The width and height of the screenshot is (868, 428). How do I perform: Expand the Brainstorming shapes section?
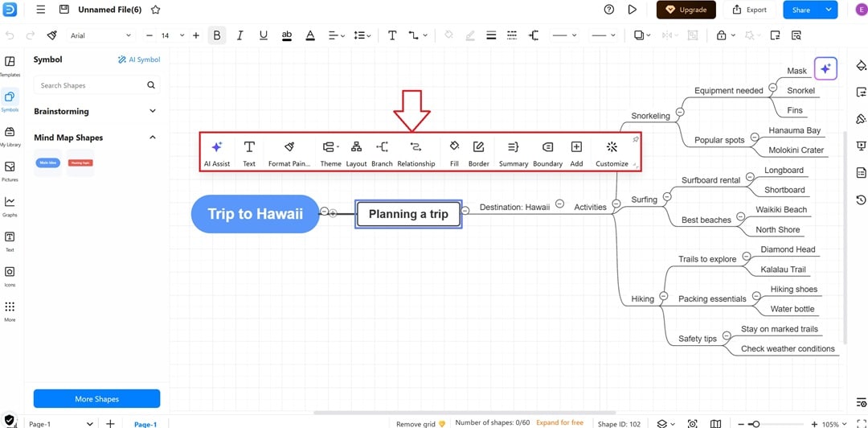[153, 111]
